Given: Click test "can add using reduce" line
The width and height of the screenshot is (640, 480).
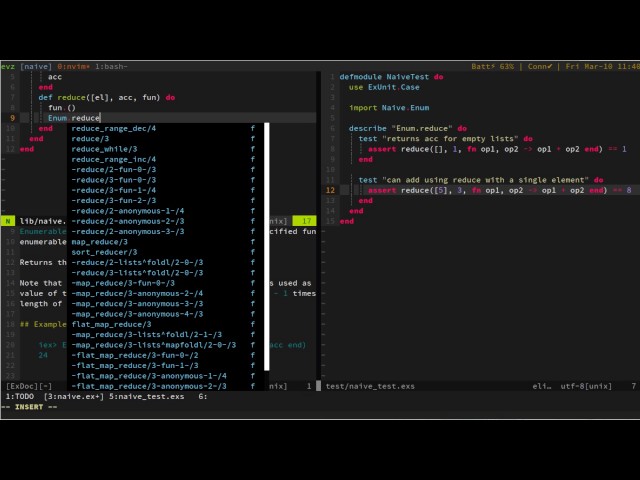Looking at the screenshot, I should [x=481, y=180].
